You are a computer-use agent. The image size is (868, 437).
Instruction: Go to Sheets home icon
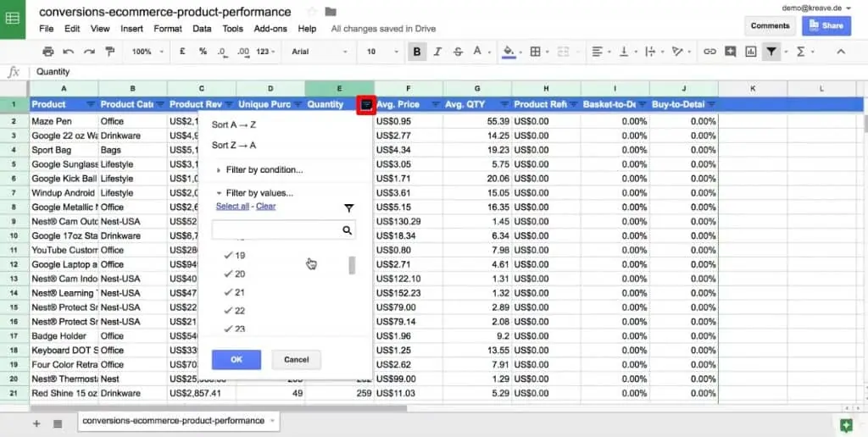click(12, 19)
